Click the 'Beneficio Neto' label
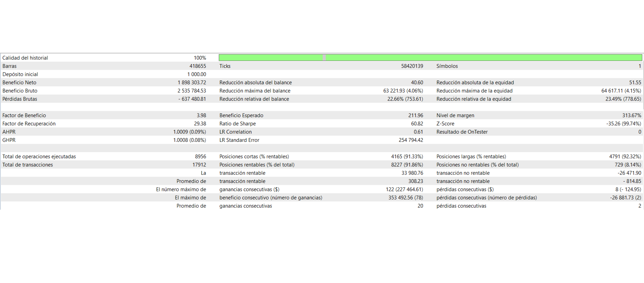The height and width of the screenshot is (283, 644). point(19,83)
